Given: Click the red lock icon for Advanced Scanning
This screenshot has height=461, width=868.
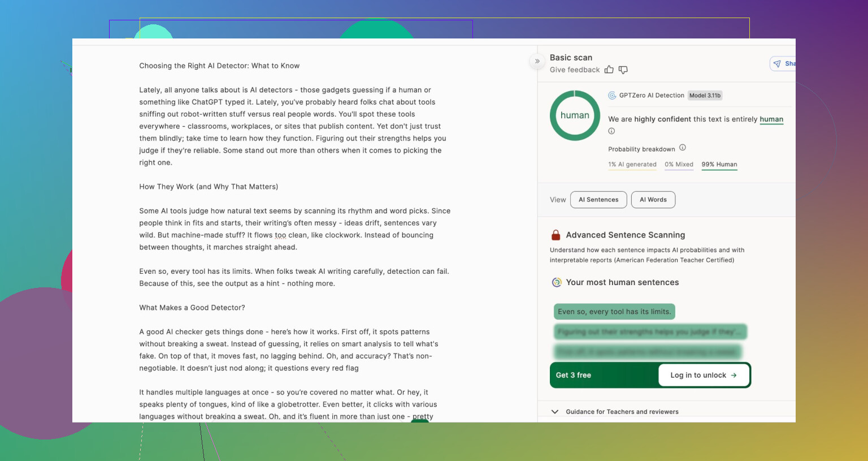Looking at the screenshot, I should point(556,235).
